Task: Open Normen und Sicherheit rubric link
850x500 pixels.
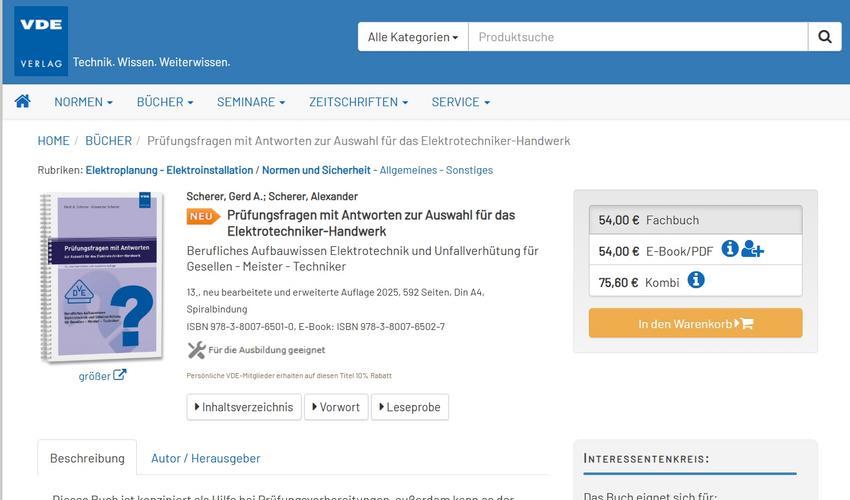Action: tap(316, 170)
